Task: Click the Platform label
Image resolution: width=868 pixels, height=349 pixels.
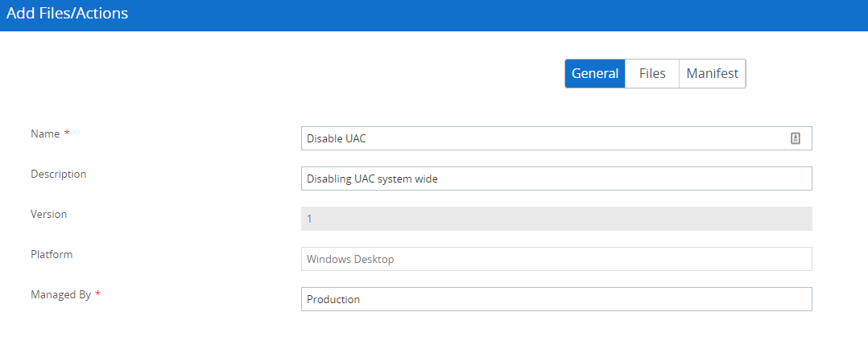Action: (52, 254)
